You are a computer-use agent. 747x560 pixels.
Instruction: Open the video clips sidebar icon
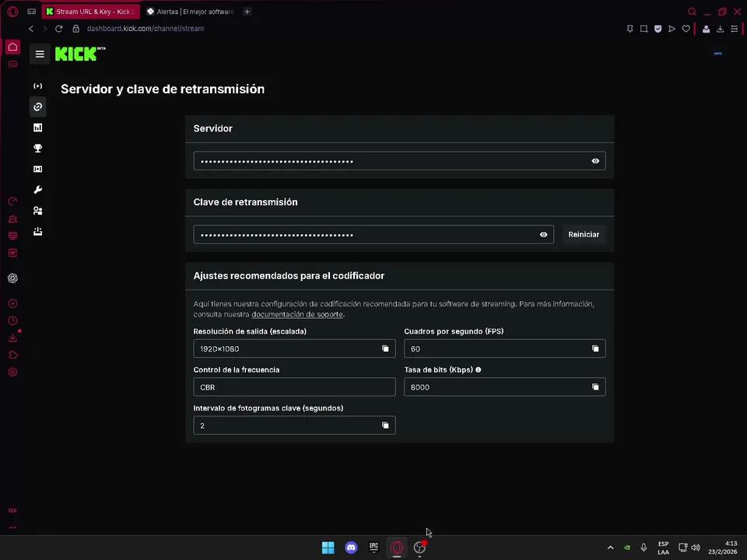[x=37, y=169]
